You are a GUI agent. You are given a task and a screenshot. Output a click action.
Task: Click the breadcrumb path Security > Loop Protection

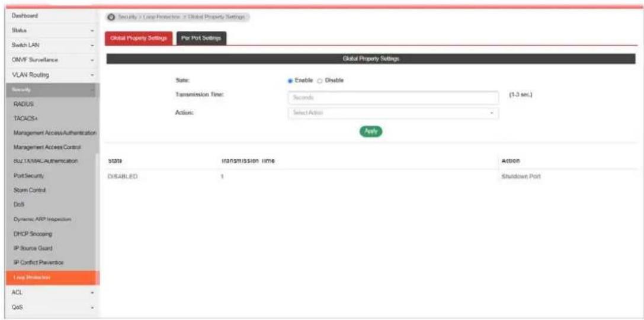[x=149, y=17]
